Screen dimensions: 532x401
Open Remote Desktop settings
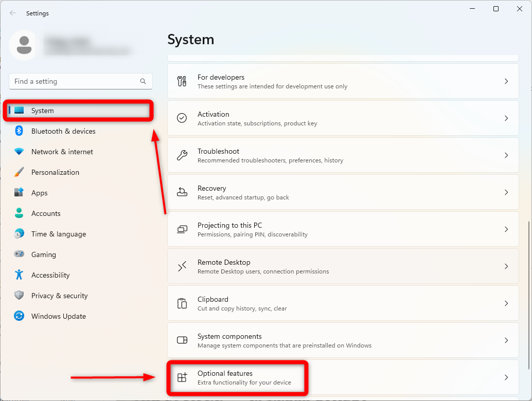(343, 266)
